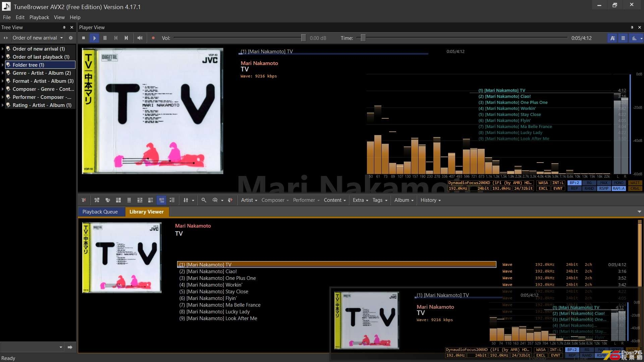Image resolution: width=644 pixels, height=362 pixels.
Task: Mute audio with the speaker icon
Action: [x=140, y=38]
